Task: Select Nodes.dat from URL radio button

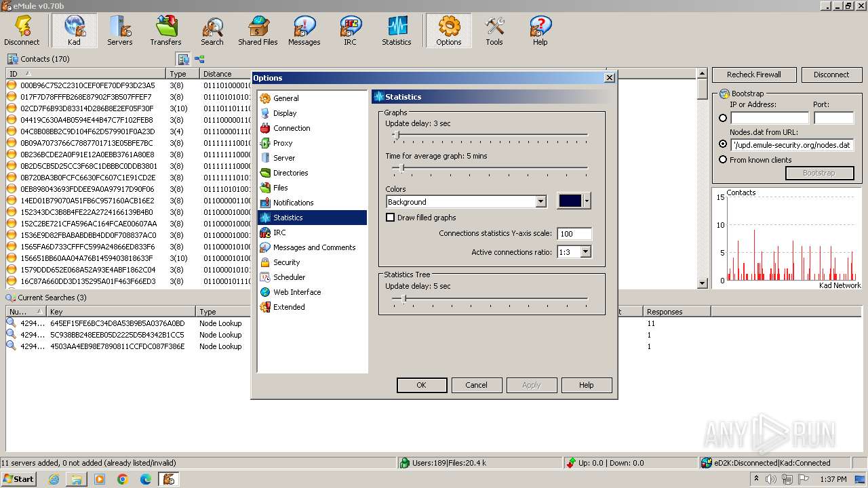Action: tap(723, 144)
